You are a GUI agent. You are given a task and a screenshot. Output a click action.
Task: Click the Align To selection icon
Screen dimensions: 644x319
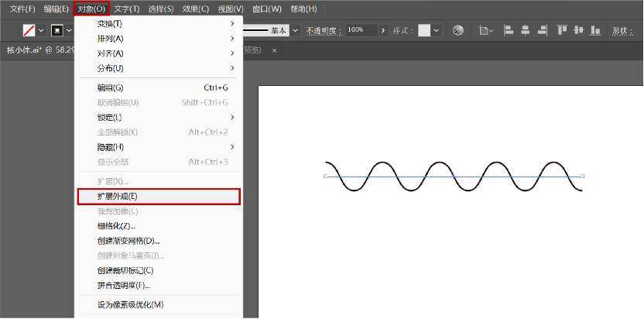pos(486,30)
